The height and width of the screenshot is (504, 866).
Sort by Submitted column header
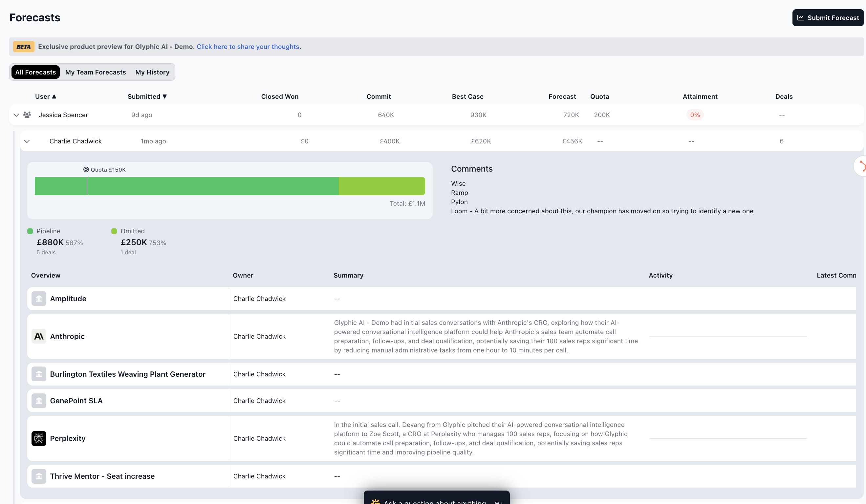pyautogui.click(x=147, y=96)
